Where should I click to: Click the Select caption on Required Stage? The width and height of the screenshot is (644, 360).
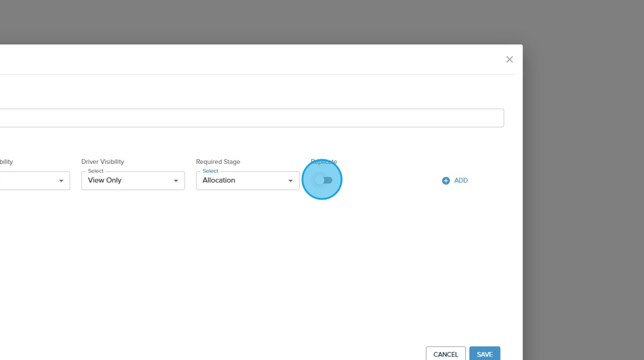210,171
